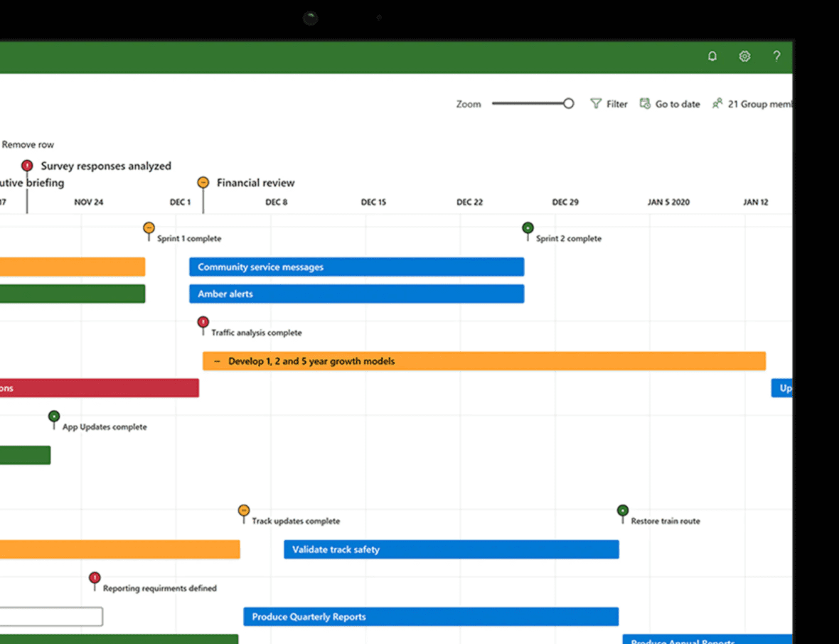Select the Financial review milestone flag
The height and width of the screenshot is (644, 839).
point(203,181)
